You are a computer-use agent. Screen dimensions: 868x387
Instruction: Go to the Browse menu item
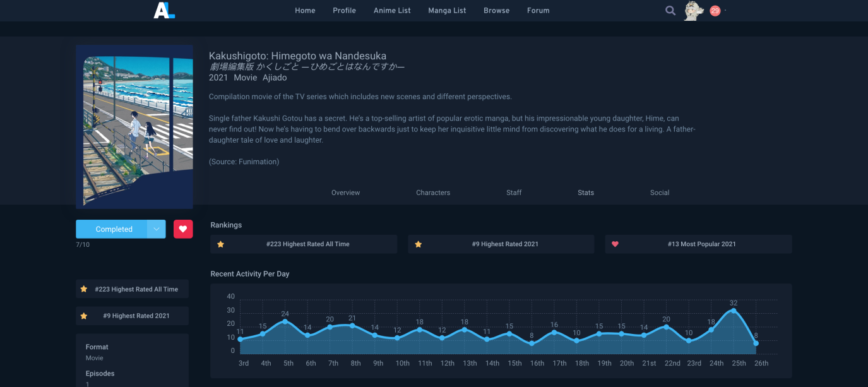coord(496,11)
